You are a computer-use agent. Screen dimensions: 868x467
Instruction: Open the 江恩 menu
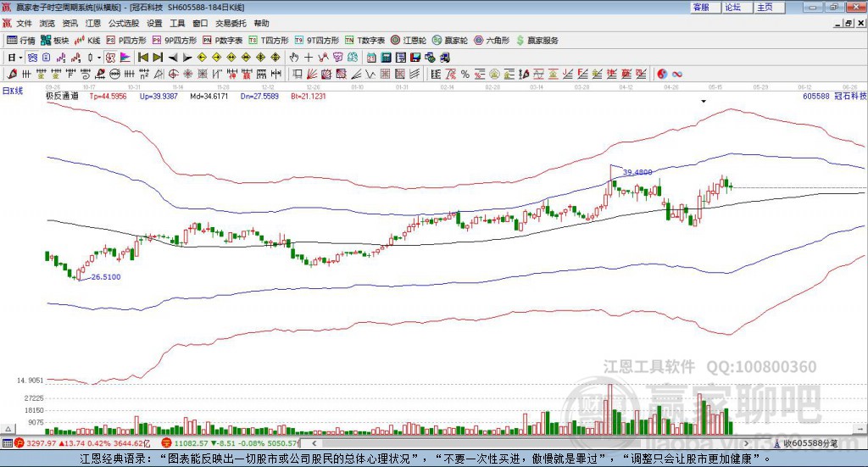pos(93,23)
